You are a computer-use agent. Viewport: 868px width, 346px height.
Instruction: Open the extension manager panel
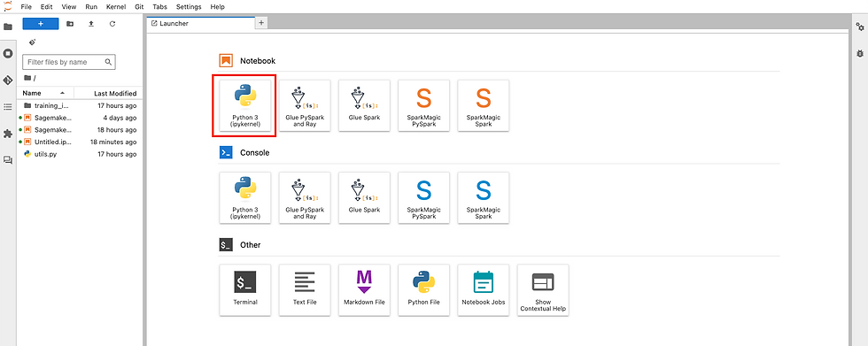point(8,134)
